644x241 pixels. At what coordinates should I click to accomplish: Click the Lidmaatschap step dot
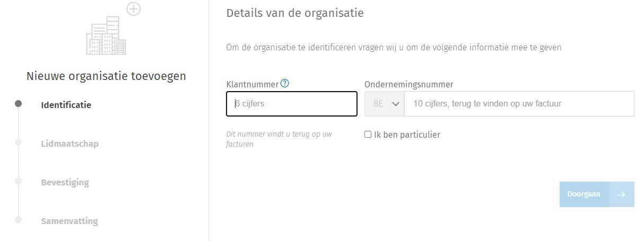[18, 142]
